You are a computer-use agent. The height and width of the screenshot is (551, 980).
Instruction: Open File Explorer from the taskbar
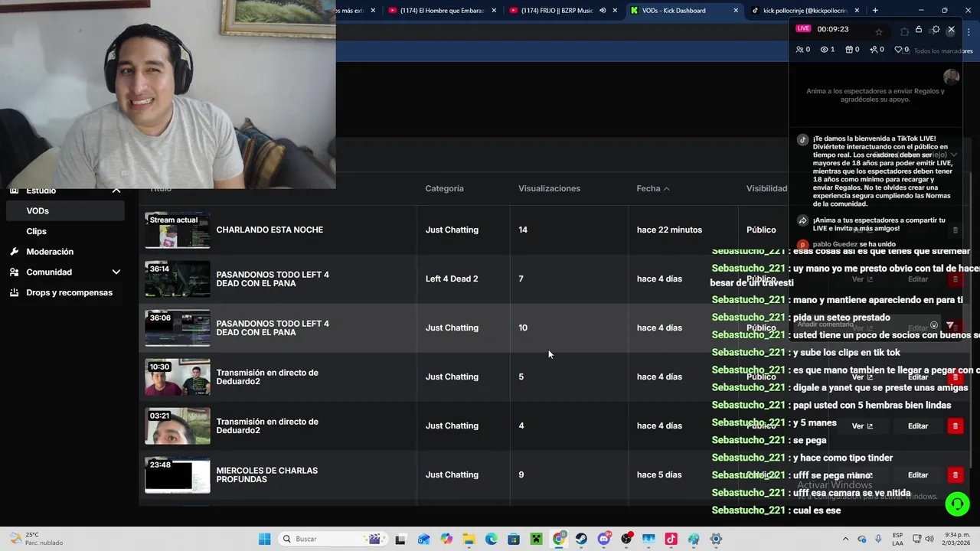pyautogui.click(x=469, y=539)
